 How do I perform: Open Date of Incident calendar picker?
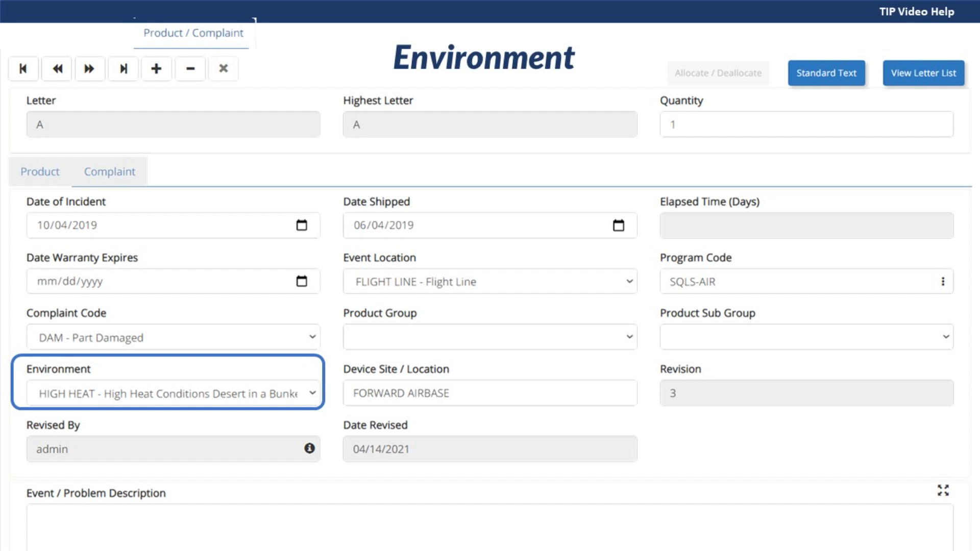[x=302, y=225]
